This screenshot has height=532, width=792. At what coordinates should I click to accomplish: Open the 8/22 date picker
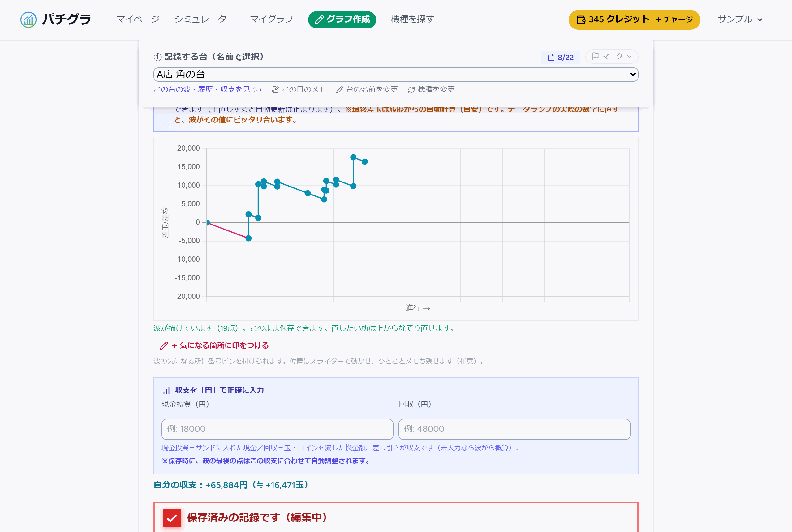click(x=560, y=57)
